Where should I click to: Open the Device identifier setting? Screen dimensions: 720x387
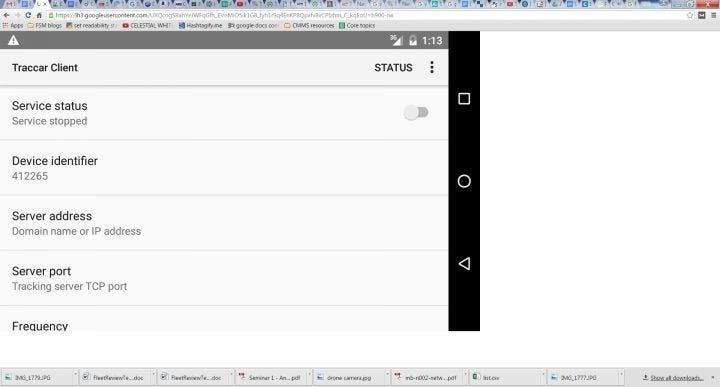224,168
